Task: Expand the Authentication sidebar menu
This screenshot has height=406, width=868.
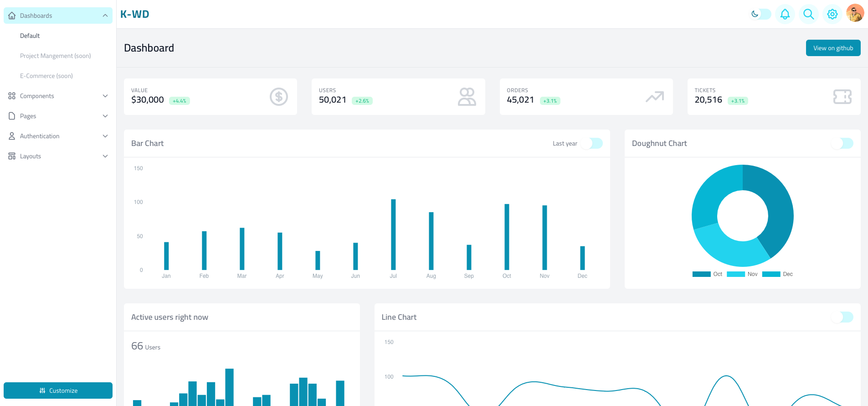Action: (58, 136)
